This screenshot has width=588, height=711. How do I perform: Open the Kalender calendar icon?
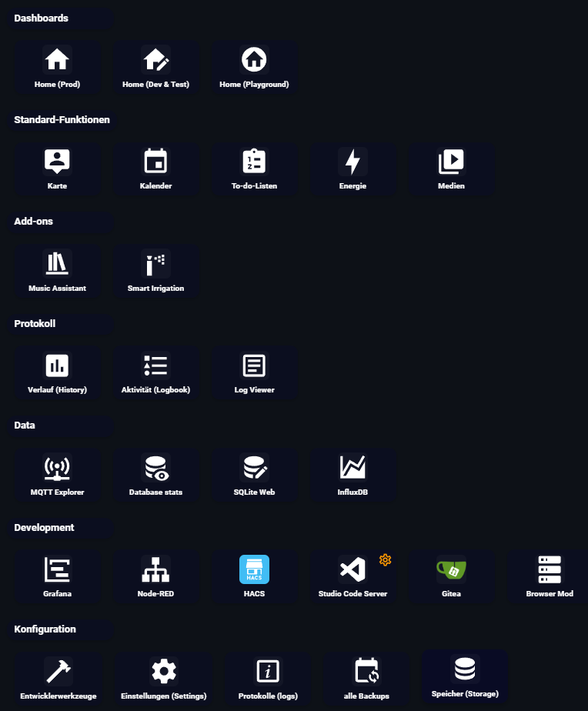[x=155, y=161]
